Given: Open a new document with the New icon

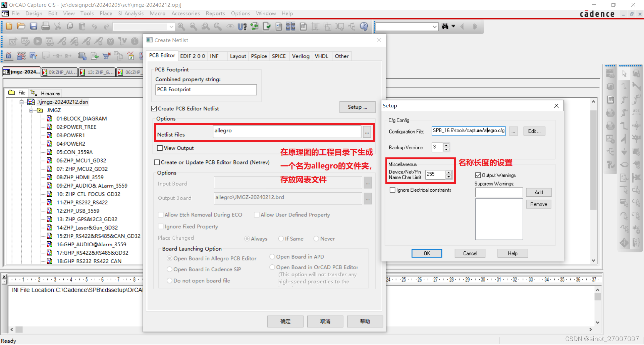Looking at the screenshot, I should 9,26.
